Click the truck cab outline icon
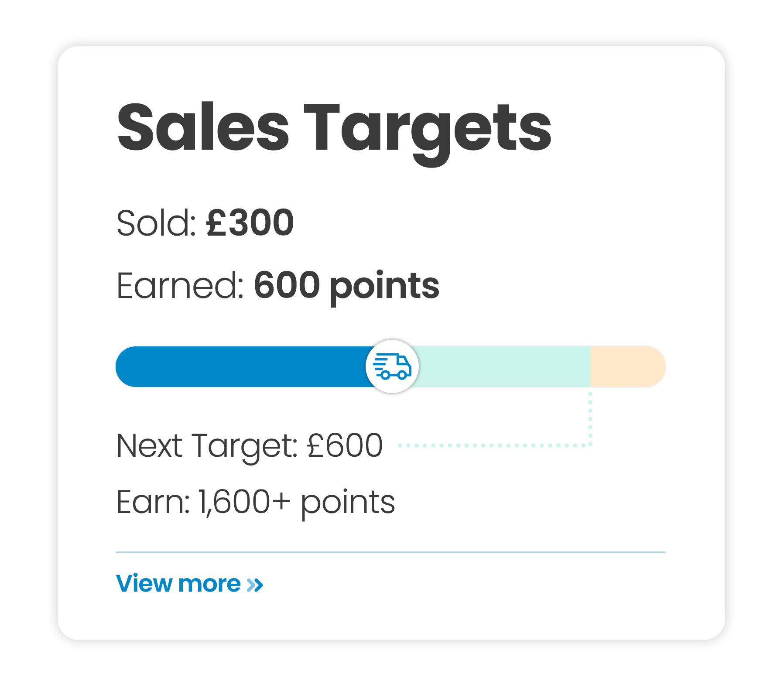 coord(402,360)
